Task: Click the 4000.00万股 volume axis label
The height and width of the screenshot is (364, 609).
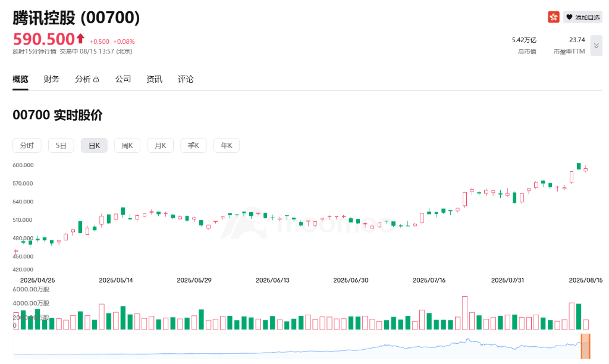Action: 31,303
